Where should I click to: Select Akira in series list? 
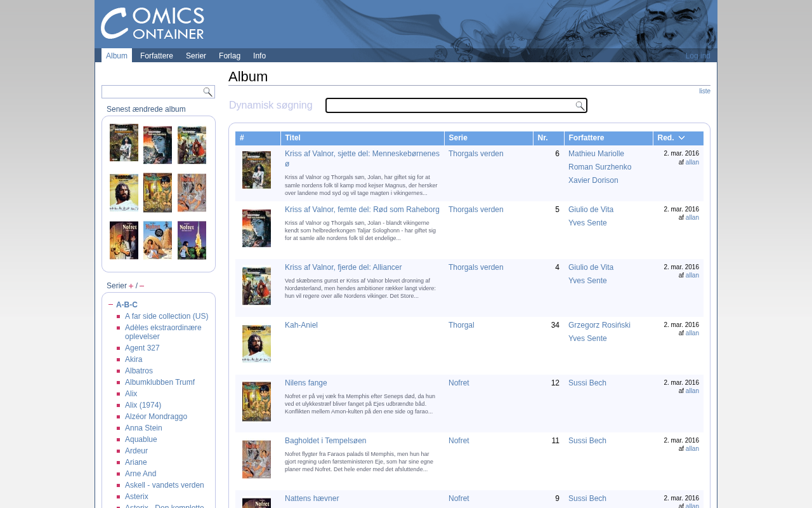(134, 359)
